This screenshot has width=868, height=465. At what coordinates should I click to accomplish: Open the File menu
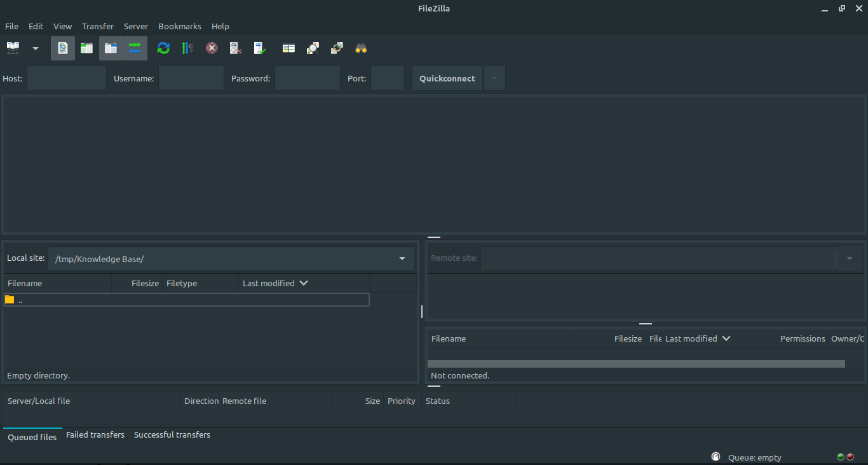12,26
